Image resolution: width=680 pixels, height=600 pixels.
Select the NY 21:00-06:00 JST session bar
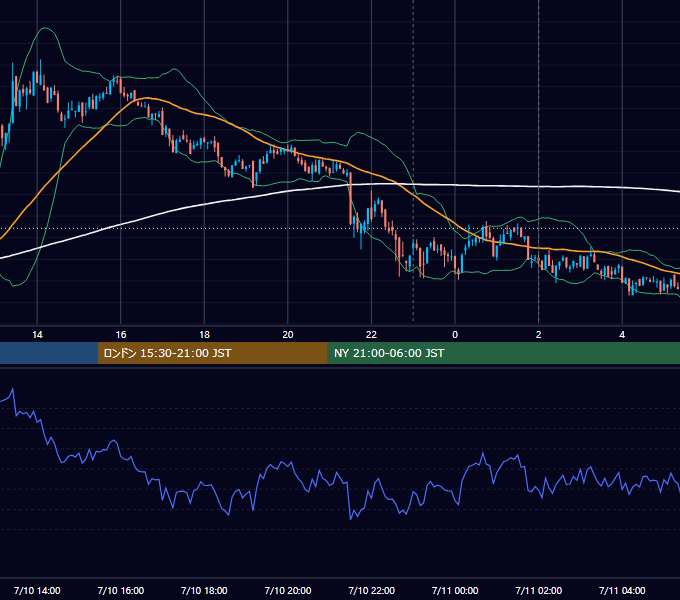click(x=503, y=353)
